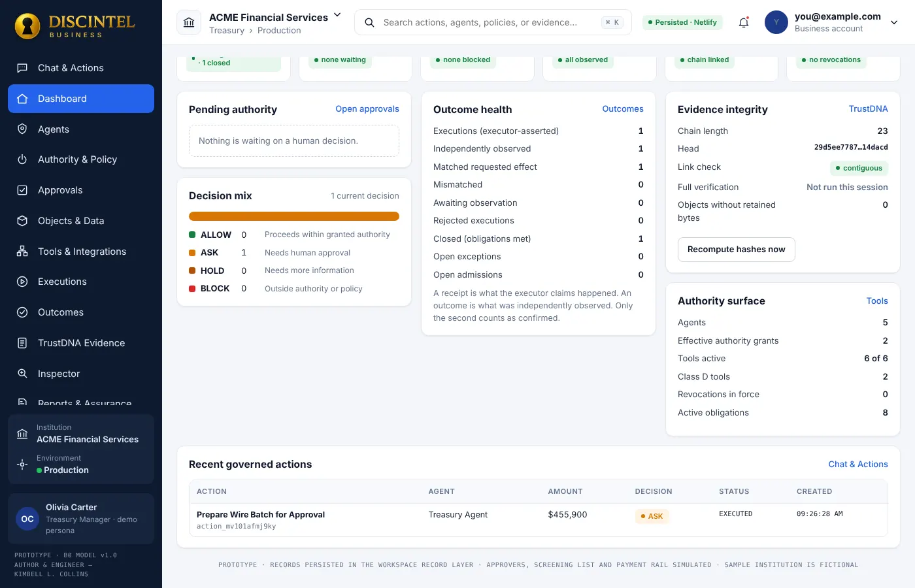Open the TrustDNA link in Evidence integrity
This screenshot has height=588, width=915.
[x=869, y=109]
